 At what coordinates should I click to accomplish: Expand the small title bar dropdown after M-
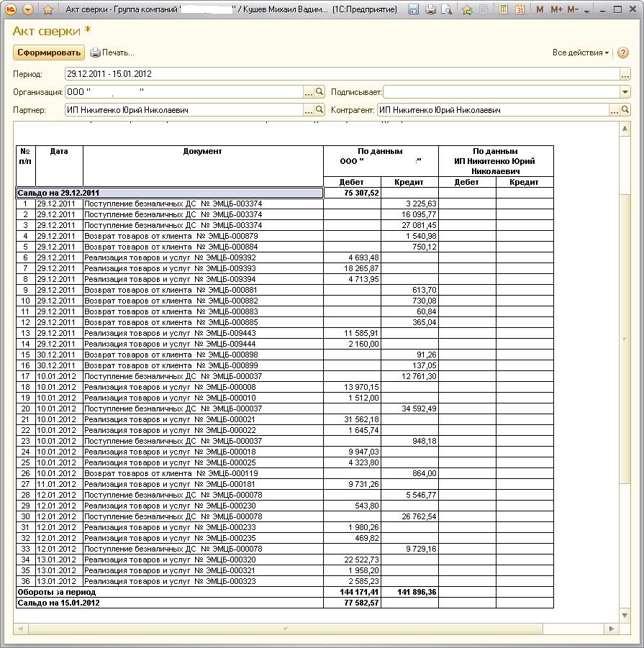click(586, 11)
